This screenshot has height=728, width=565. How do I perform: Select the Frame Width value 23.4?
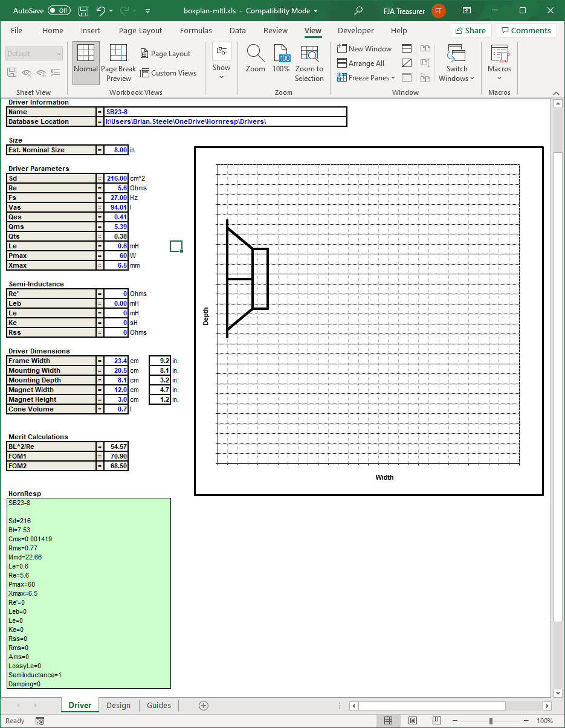coord(116,361)
